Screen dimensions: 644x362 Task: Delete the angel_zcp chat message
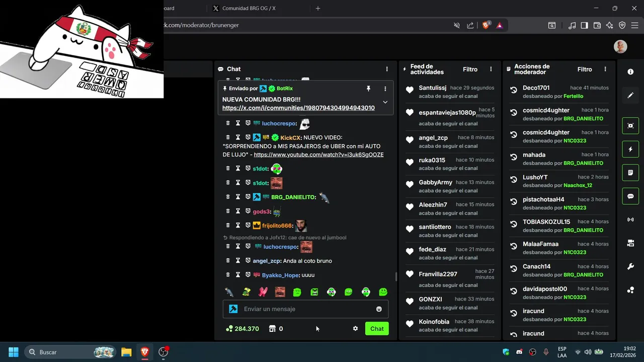point(227,261)
